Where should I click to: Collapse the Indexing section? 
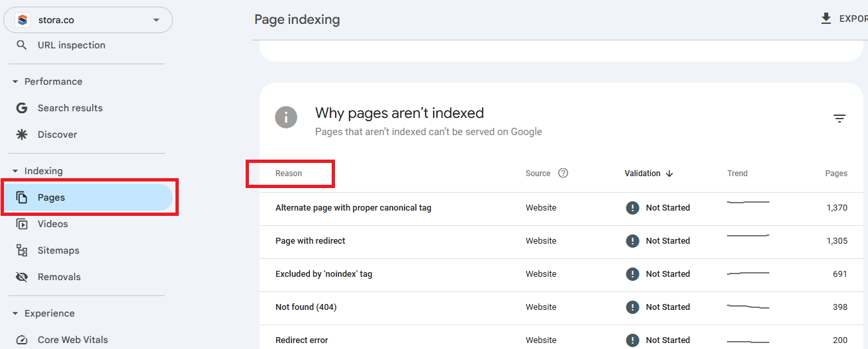pyautogui.click(x=15, y=171)
